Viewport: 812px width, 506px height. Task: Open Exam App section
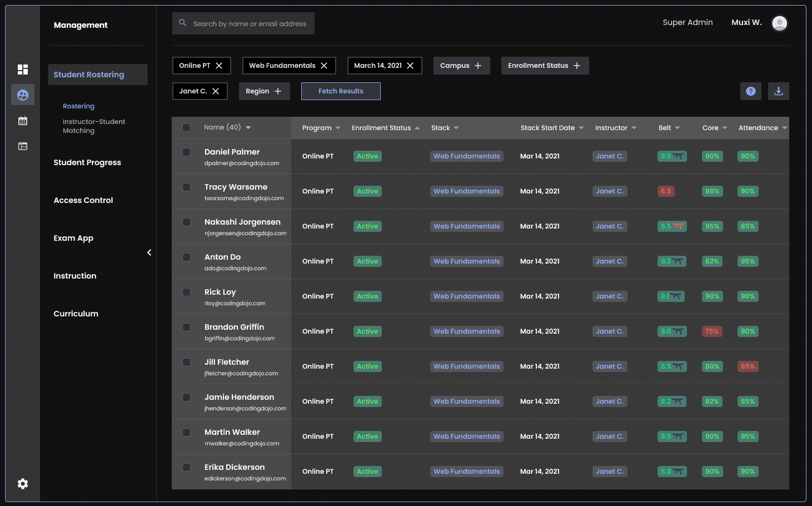click(x=73, y=238)
